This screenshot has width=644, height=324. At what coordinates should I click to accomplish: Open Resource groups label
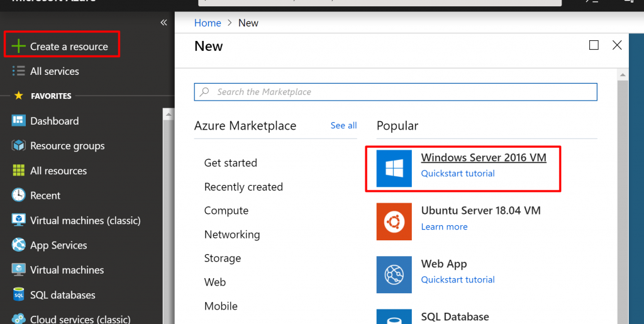click(x=67, y=146)
